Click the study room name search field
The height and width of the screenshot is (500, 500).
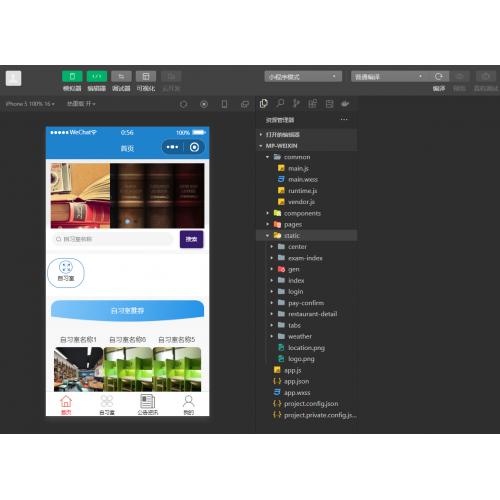[x=113, y=239]
